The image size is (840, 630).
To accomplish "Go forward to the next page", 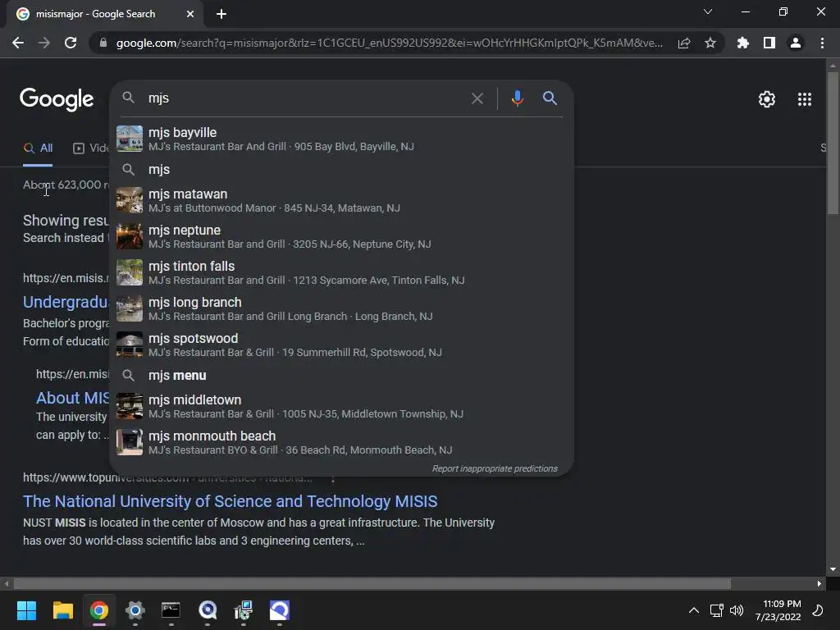I will (44, 43).
